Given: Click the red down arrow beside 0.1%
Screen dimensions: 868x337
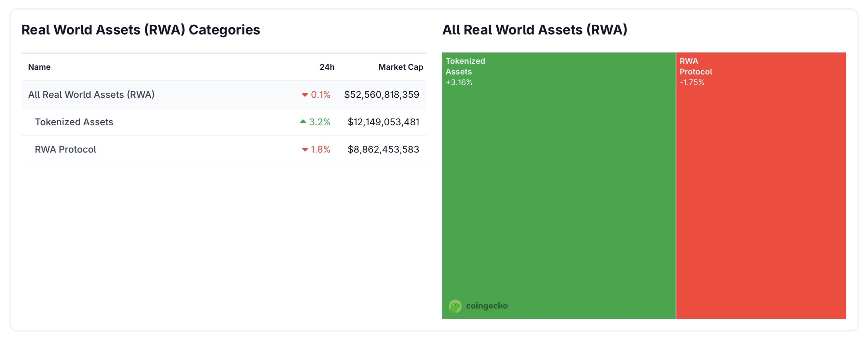Looking at the screenshot, I should pos(305,95).
